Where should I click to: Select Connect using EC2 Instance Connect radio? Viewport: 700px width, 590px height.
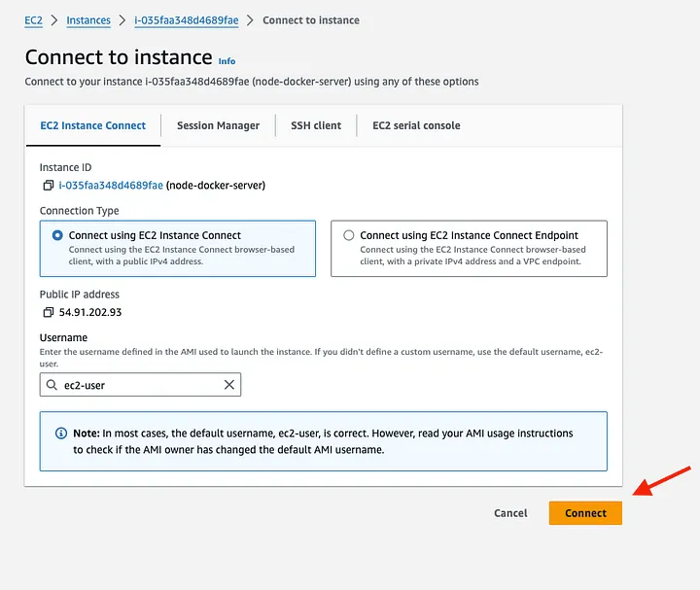click(58, 235)
